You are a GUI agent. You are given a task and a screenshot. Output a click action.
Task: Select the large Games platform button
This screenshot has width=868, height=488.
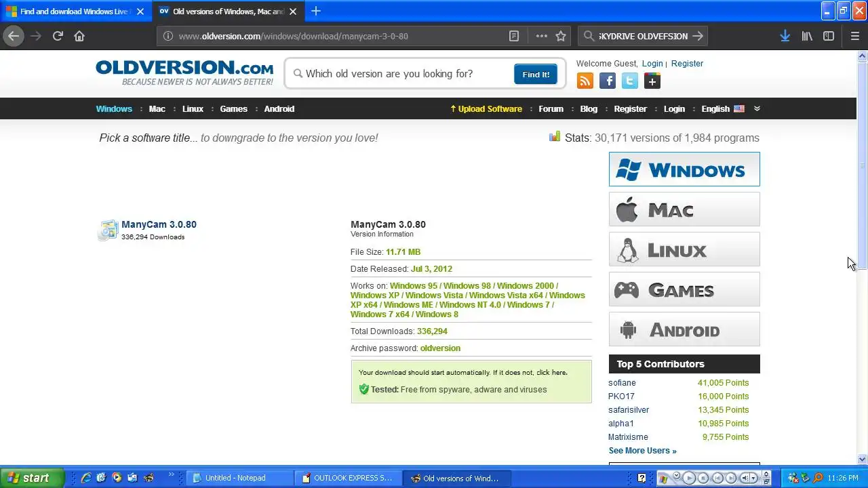pos(684,289)
